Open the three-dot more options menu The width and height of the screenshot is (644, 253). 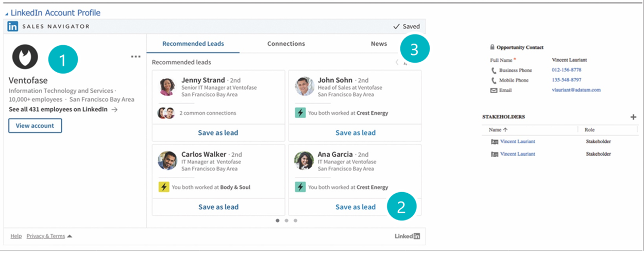click(135, 57)
